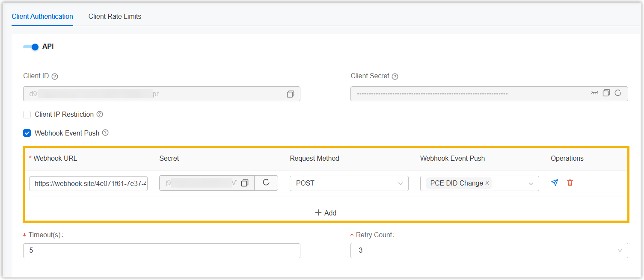
Task: Regenerate the Client Secret
Action: [x=617, y=93]
